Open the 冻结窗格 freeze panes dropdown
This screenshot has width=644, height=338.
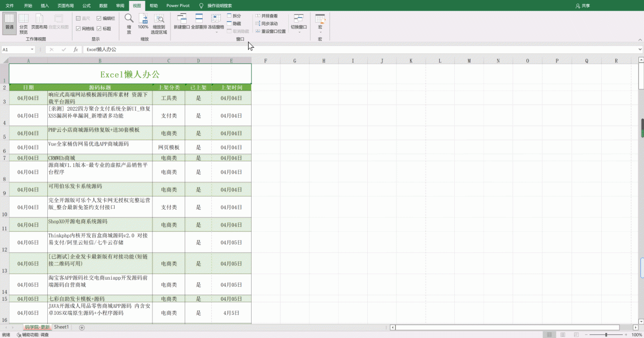216,23
